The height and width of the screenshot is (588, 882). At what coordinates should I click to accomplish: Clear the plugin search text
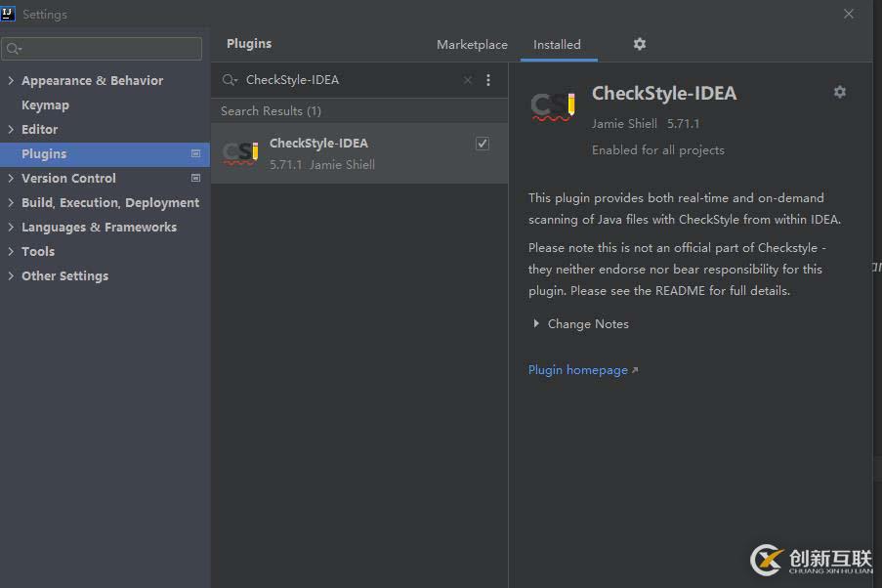point(468,80)
